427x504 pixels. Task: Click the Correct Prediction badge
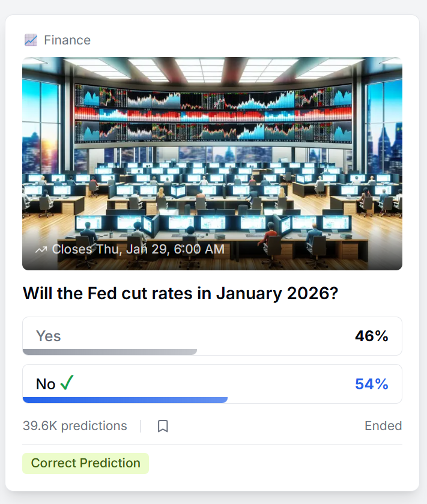[85, 463]
